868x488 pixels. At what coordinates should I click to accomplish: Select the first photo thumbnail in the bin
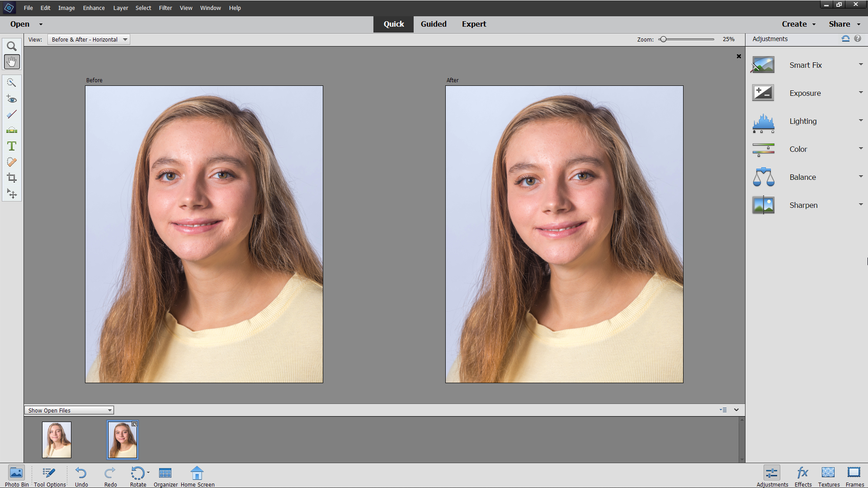pyautogui.click(x=56, y=439)
